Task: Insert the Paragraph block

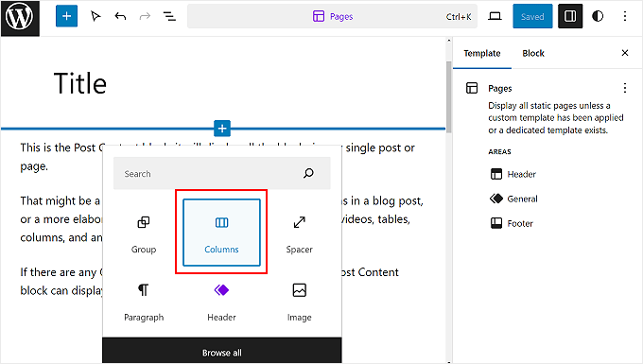Action: [144, 302]
